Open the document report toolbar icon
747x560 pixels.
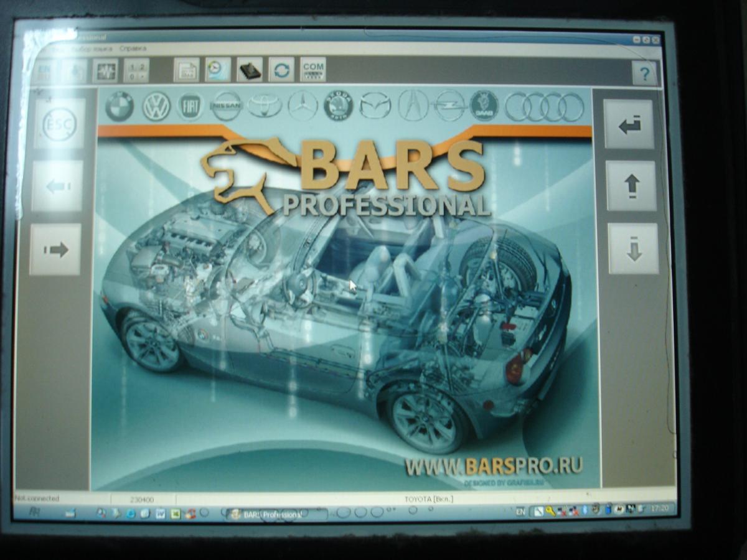coord(186,70)
